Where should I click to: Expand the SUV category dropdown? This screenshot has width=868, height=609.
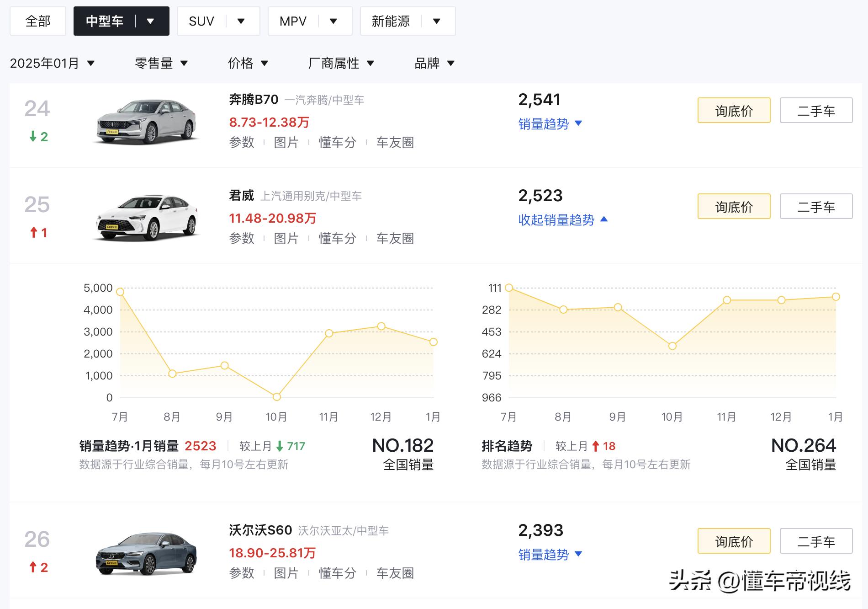pyautogui.click(x=241, y=21)
